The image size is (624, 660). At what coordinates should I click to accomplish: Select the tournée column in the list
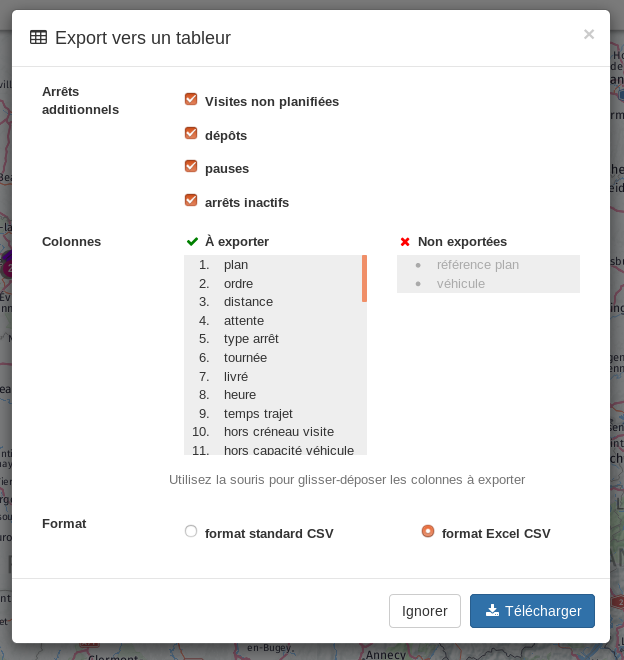click(x=245, y=358)
